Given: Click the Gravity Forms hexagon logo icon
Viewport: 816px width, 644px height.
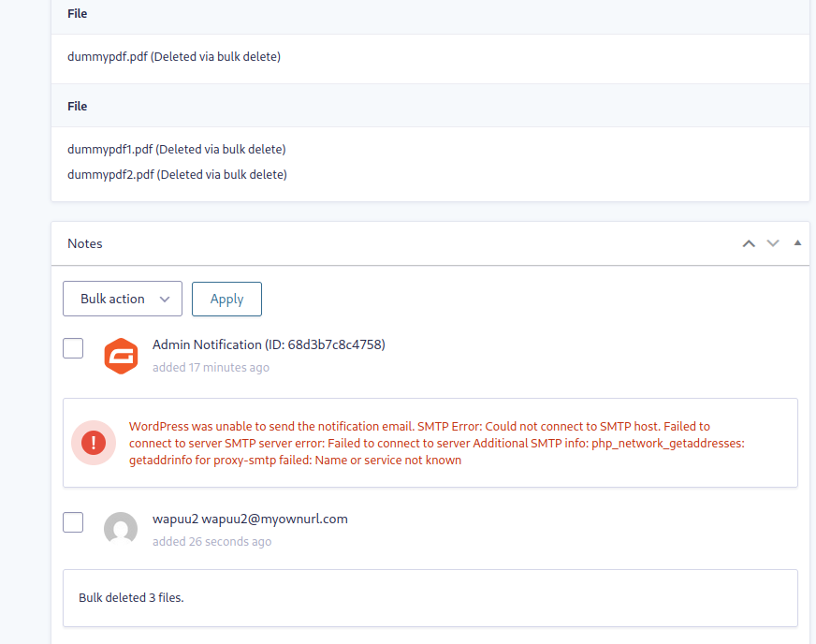Looking at the screenshot, I should [x=121, y=356].
